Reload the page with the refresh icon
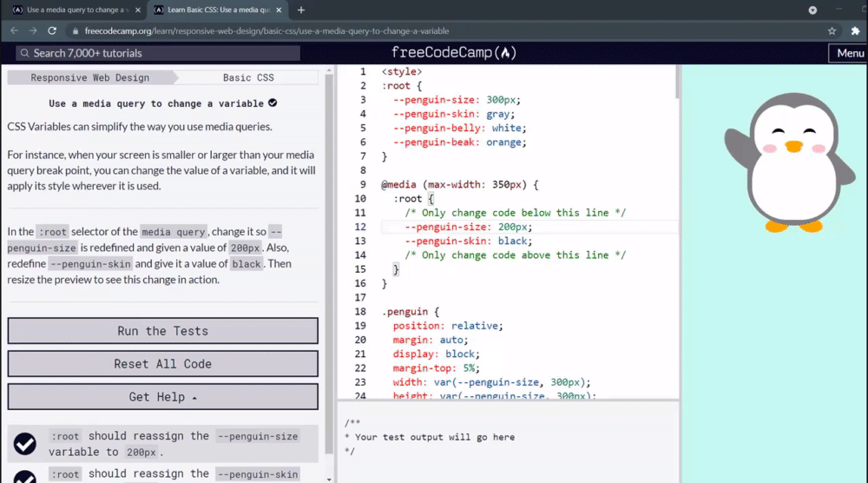Viewport: 868px width, 483px height. coord(52,31)
